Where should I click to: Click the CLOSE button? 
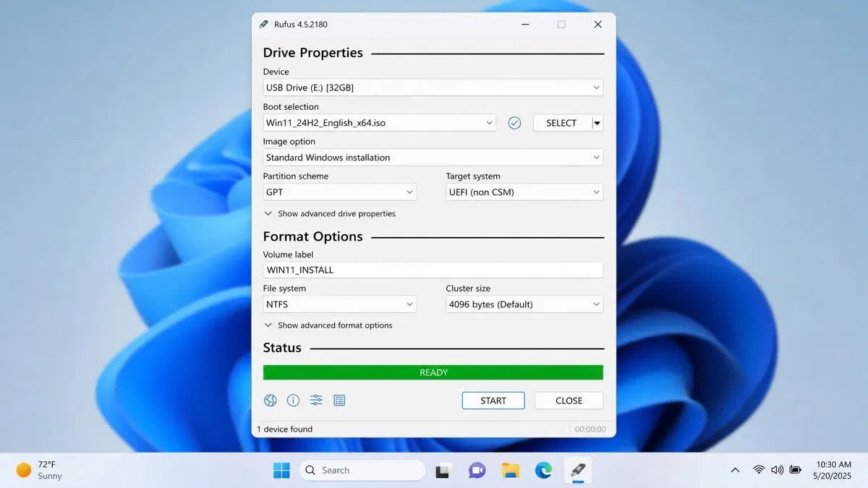click(x=569, y=401)
